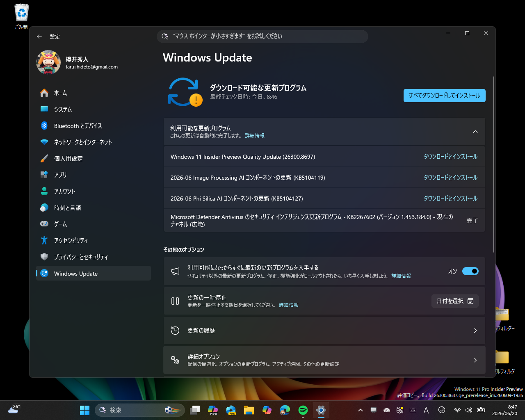Launch Copilot from the taskbar
Viewport: 525px width, 420px height.
click(x=267, y=410)
